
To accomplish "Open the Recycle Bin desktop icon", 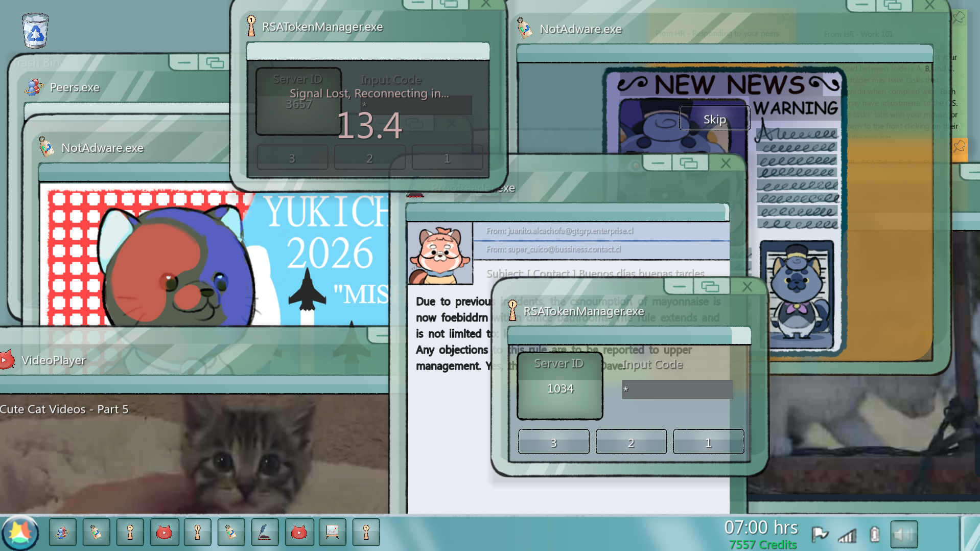I will click(x=35, y=31).
